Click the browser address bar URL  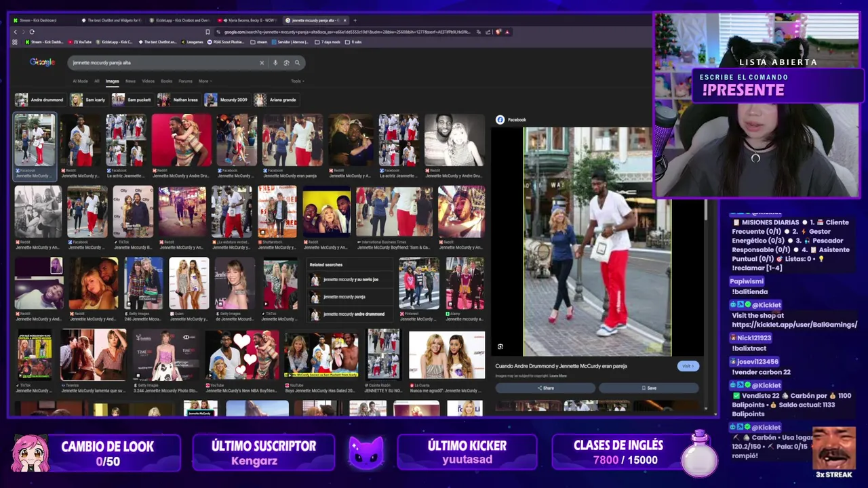(x=346, y=32)
